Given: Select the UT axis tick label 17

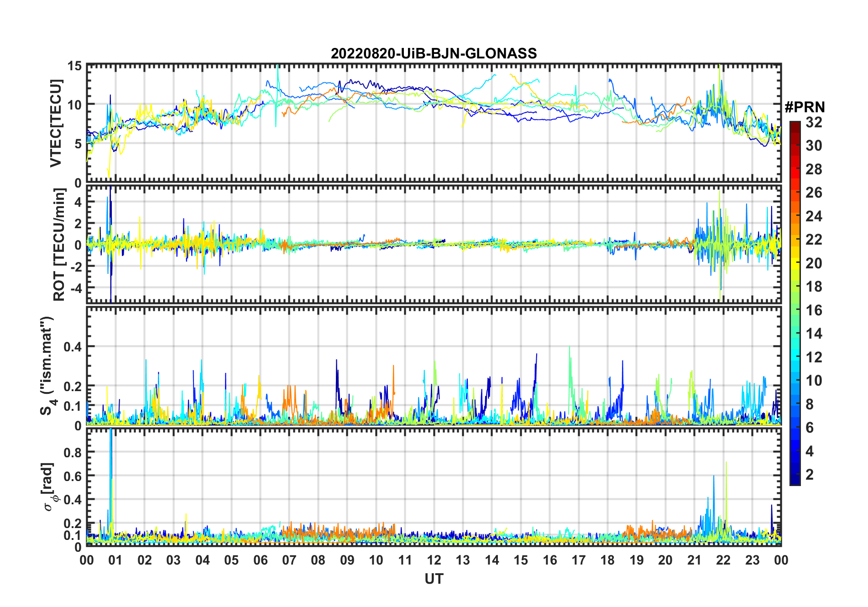Looking at the screenshot, I should 579,560.
